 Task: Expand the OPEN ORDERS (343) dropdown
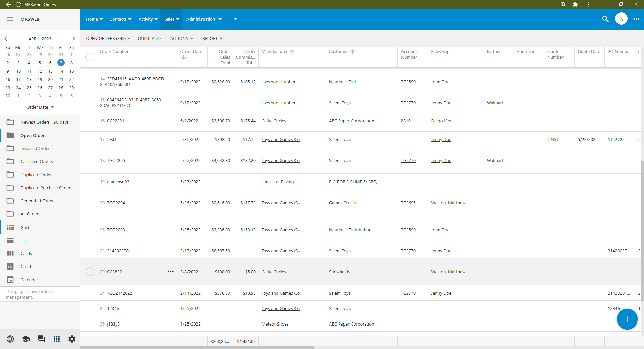coord(108,38)
